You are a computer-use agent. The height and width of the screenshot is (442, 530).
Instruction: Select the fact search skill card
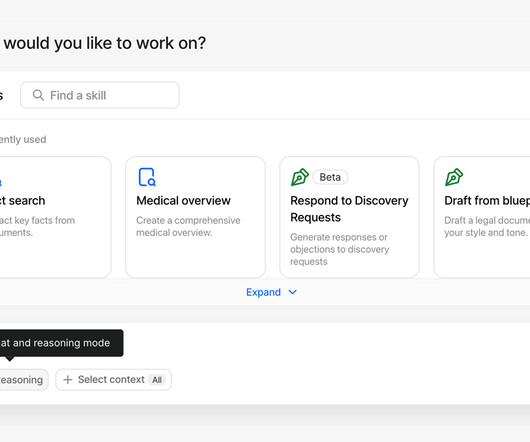55,217
